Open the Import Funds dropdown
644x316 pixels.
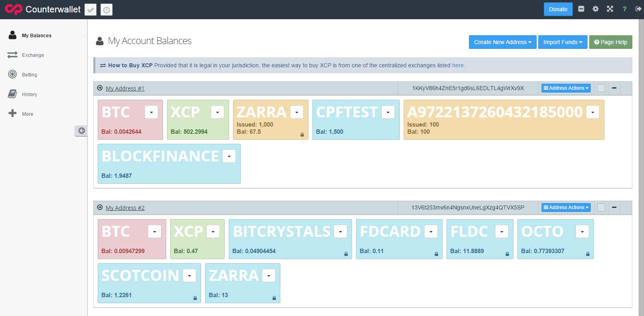(x=563, y=42)
